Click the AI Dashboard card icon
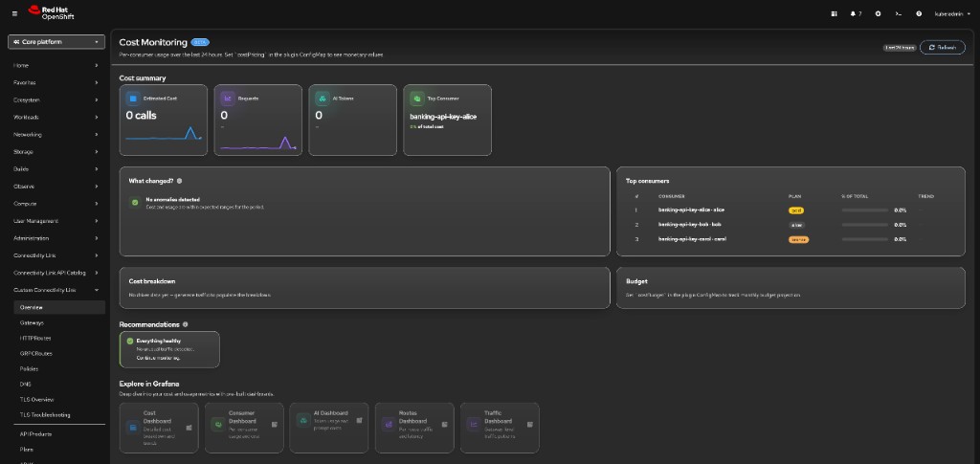Screen dimensions: 980x464 pos(303,420)
